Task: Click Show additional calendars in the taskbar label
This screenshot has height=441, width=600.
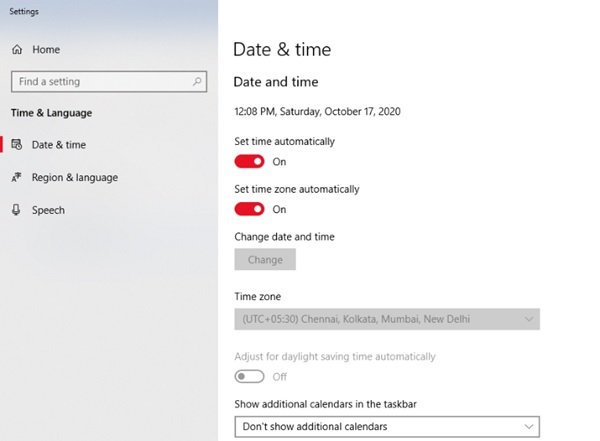Action: [x=325, y=404]
